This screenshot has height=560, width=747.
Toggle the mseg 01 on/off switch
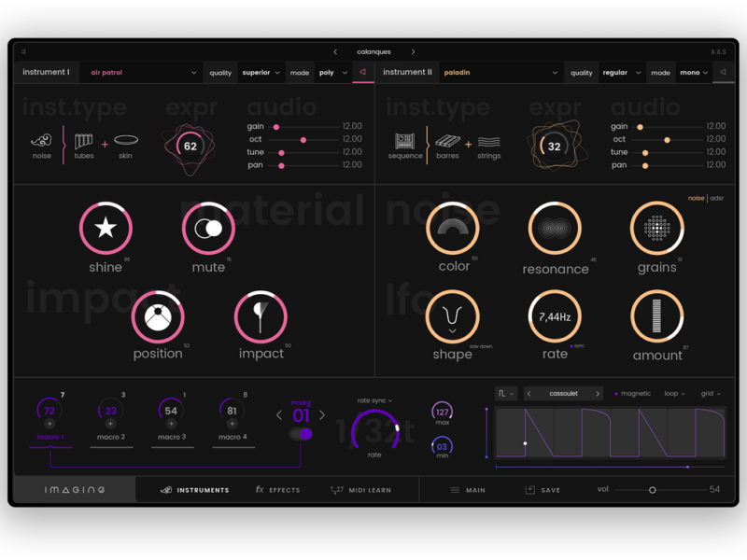pyautogui.click(x=301, y=434)
